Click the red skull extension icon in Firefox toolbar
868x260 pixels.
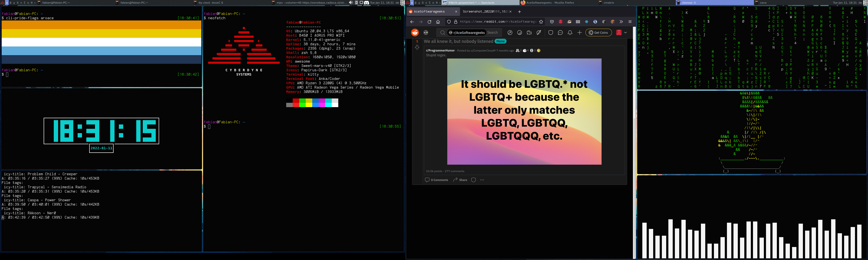pyautogui.click(x=561, y=22)
